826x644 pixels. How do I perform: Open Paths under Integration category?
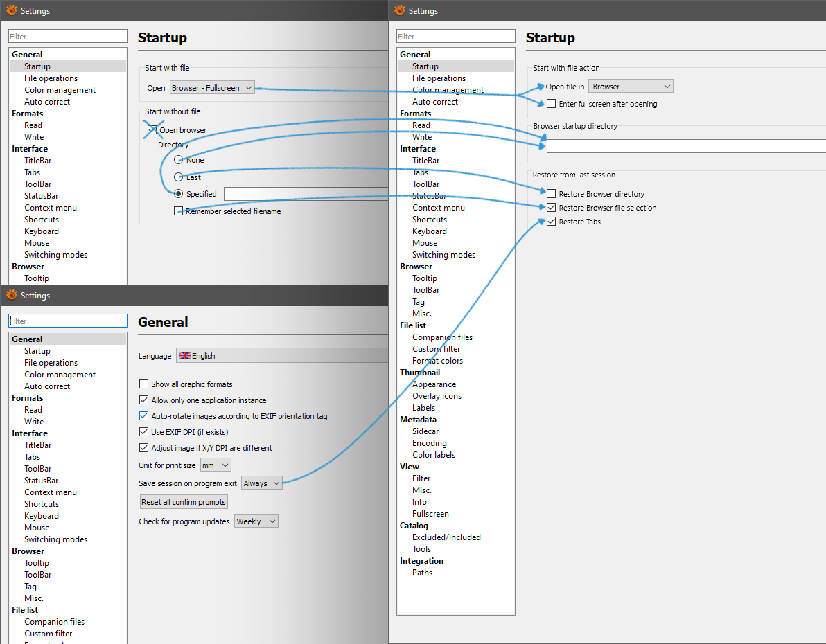pos(422,573)
